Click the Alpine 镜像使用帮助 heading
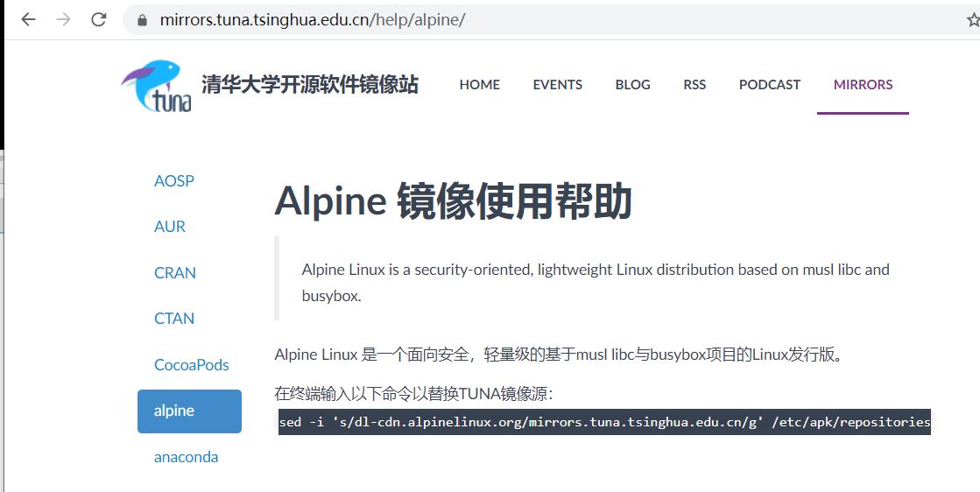 click(453, 201)
